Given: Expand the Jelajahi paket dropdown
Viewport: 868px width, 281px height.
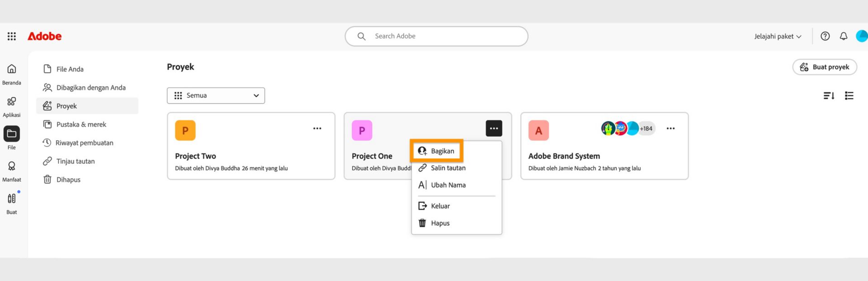Looking at the screenshot, I should pyautogui.click(x=777, y=36).
